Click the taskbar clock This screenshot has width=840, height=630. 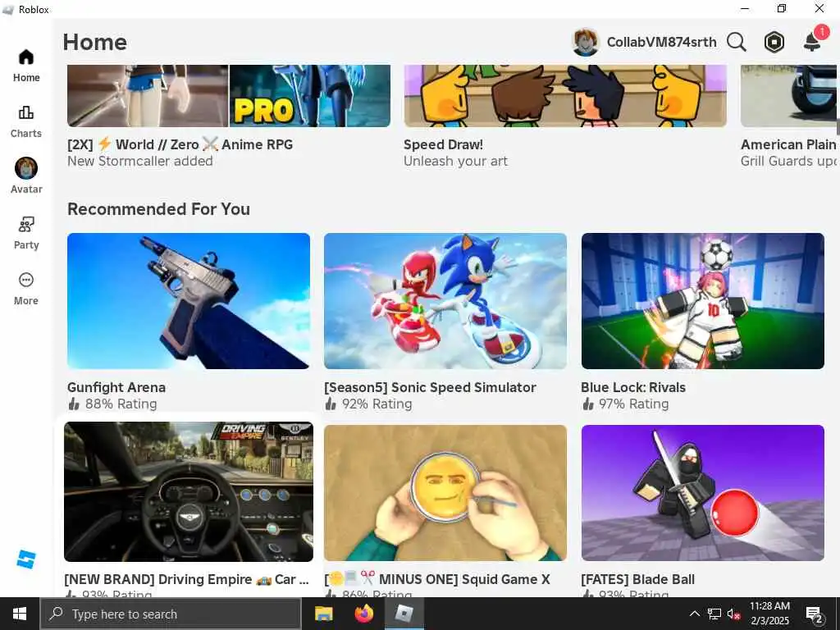[x=769, y=614]
